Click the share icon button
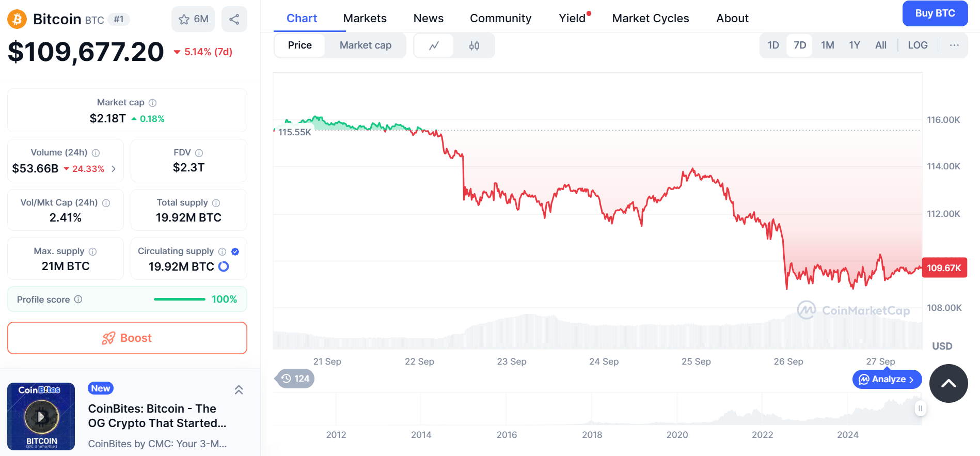This screenshot has height=456, width=980. click(234, 20)
